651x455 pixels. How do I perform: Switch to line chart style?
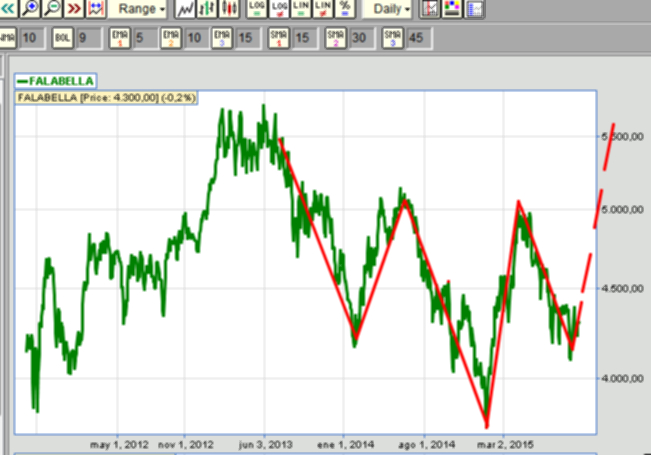pyautogui.click(x=185, y=8)
